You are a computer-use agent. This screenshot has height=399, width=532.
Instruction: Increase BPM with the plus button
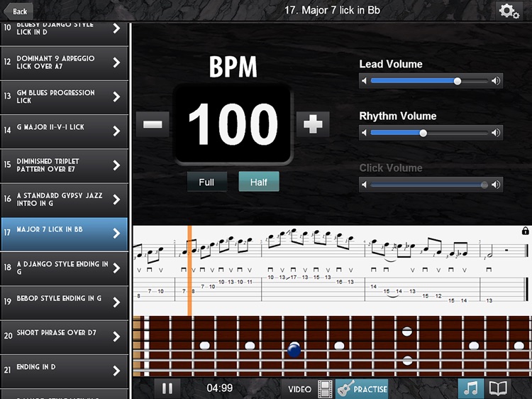[x=313, y=124]
